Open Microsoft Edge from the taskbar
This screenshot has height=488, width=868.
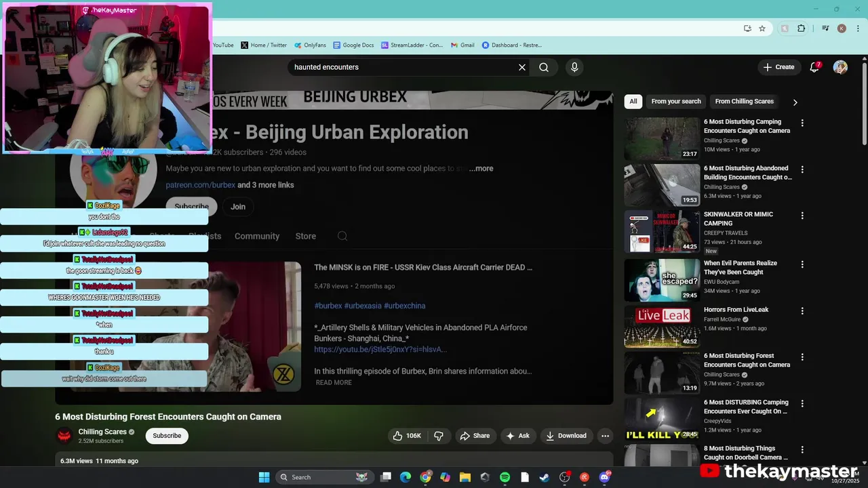coord(405,477)
